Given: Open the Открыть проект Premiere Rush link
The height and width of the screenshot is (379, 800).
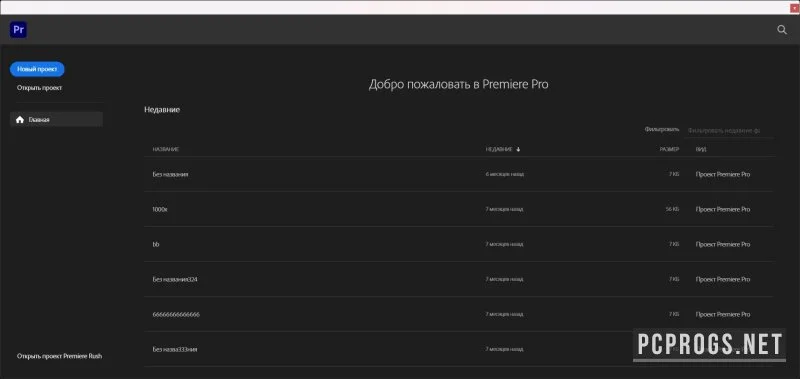Looking at the screenshot, I should click(x=59, y=356).
